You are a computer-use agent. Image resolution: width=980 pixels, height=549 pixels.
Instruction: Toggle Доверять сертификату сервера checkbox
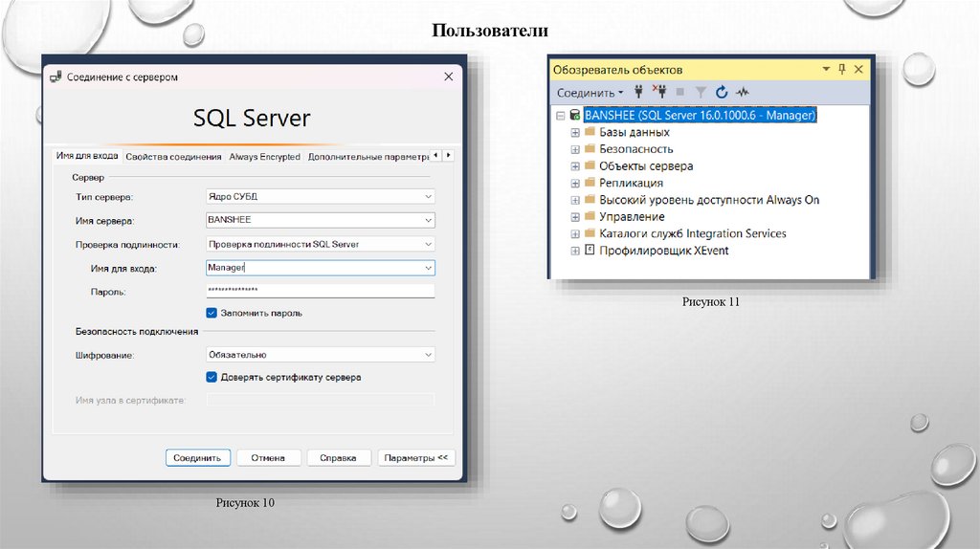point(212,377)
